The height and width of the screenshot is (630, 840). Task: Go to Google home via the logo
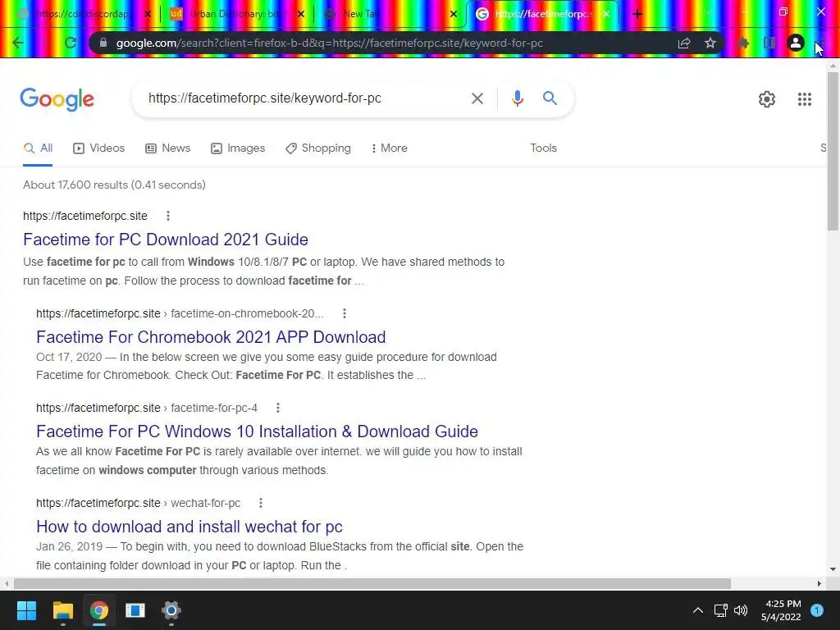click(x=57, y=99)
